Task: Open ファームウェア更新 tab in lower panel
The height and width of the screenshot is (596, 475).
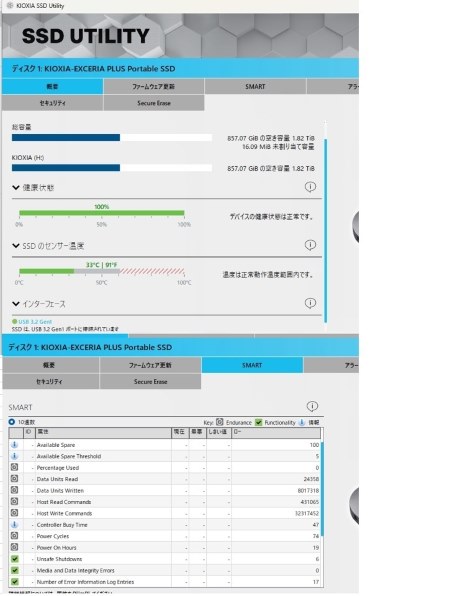Action: pos(150,365)
